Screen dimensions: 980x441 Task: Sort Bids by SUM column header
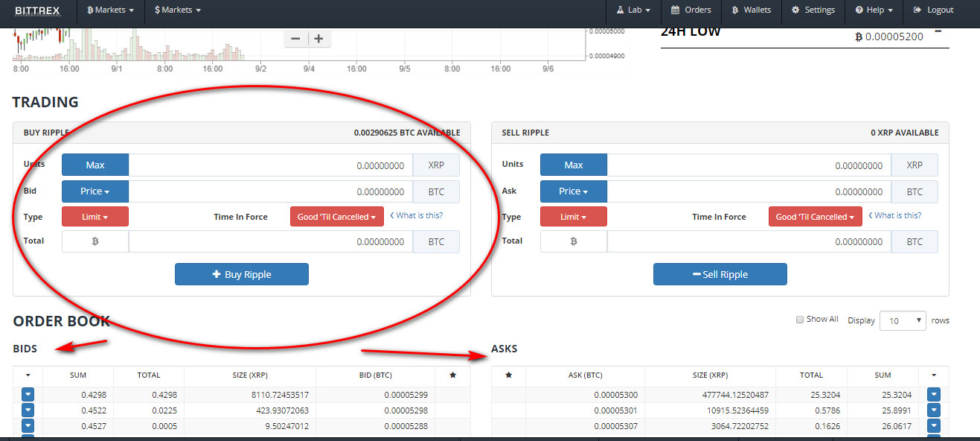[78, 375]
